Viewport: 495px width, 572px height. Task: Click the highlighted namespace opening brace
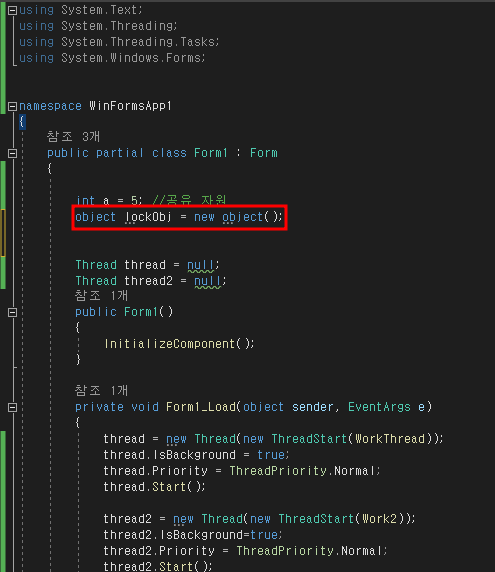pos(22,121)
